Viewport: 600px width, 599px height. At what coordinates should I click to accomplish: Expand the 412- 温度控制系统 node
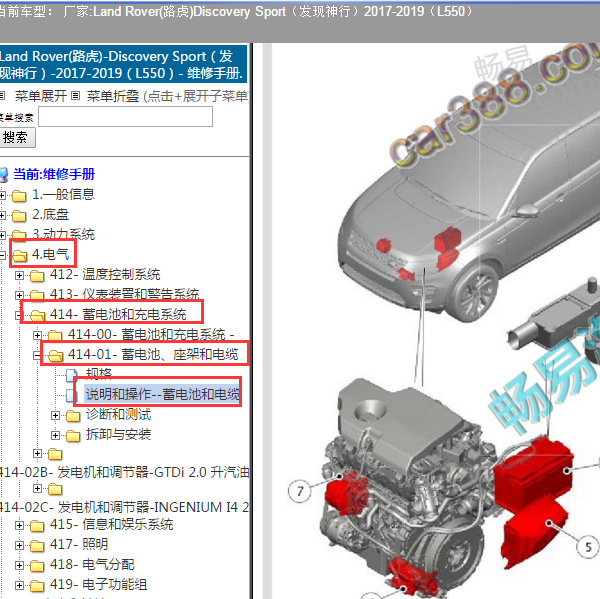click(x=19, y=275)
